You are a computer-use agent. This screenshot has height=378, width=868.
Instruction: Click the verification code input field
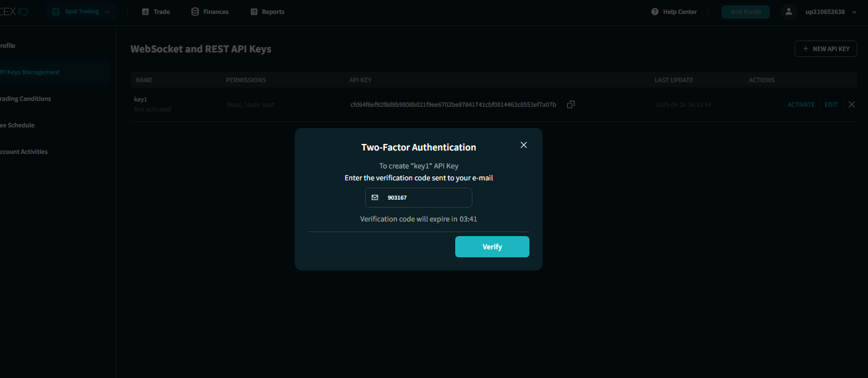[x=424, y=198]
